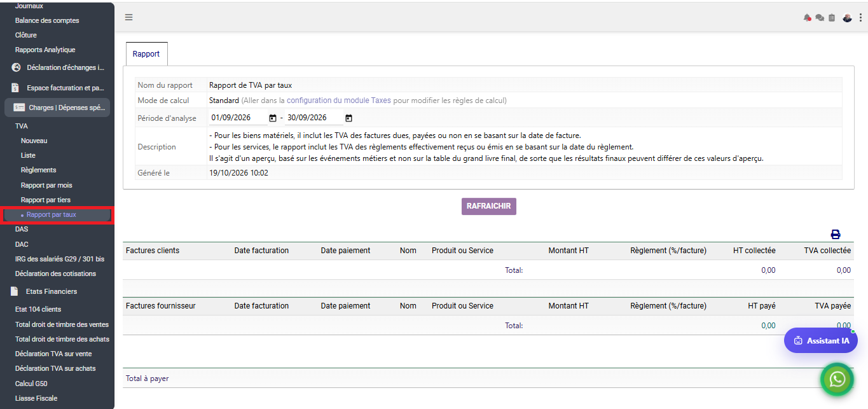This screenshot has height=409, width=868.
Task: Open DAS in the sidebar
Action: tap(22, 229)
